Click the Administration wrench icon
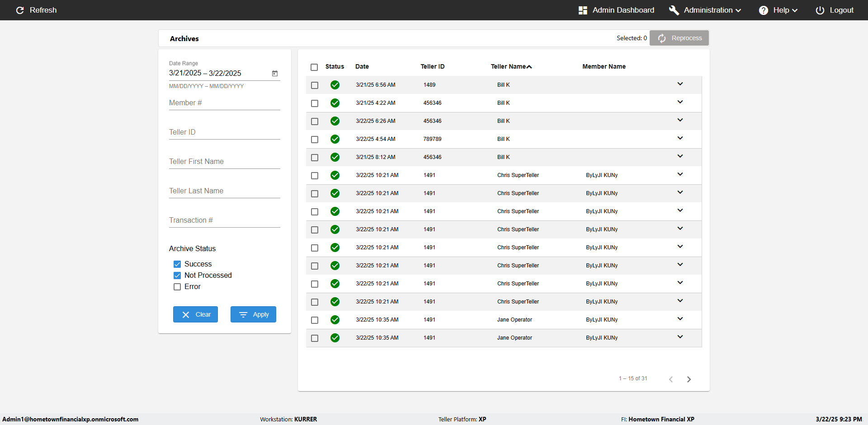This screenshot has height=425, width=868. pyautogui.click(x=674, y=10)
